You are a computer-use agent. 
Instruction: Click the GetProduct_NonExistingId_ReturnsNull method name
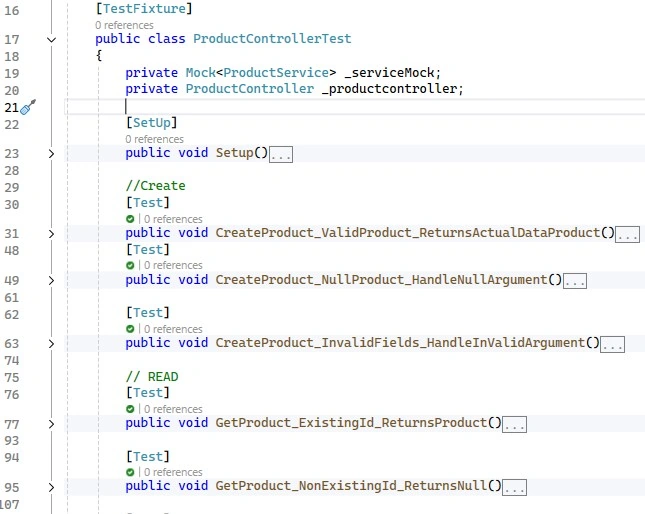tap(351, 486)
